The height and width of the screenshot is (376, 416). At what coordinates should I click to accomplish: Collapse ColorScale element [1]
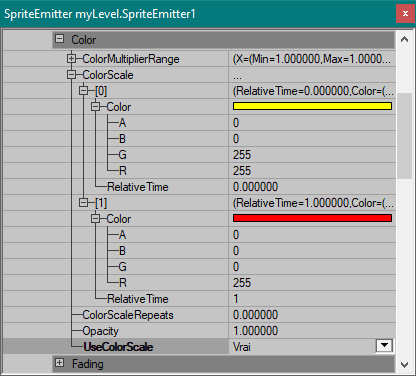coord(83,203)
